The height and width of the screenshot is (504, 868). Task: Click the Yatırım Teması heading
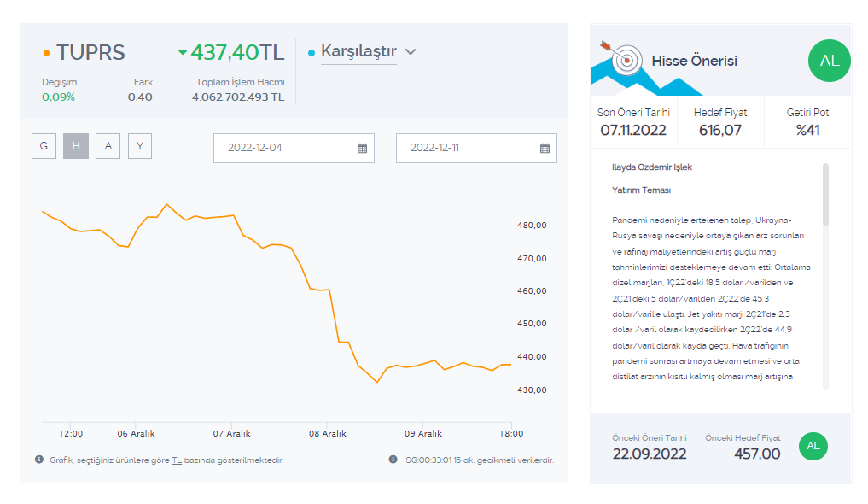tap(642, 190)
